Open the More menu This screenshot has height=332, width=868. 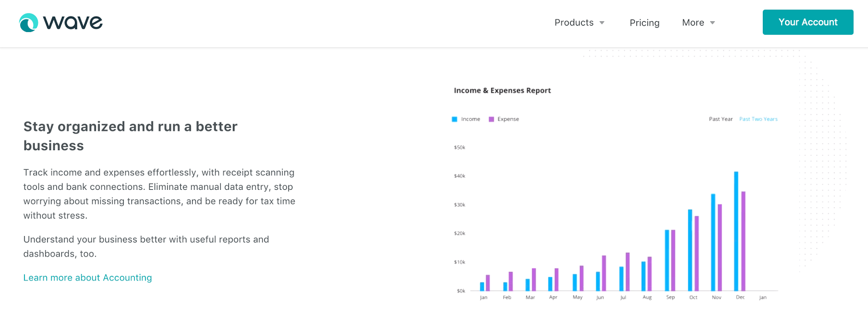[x=693, y=23]
